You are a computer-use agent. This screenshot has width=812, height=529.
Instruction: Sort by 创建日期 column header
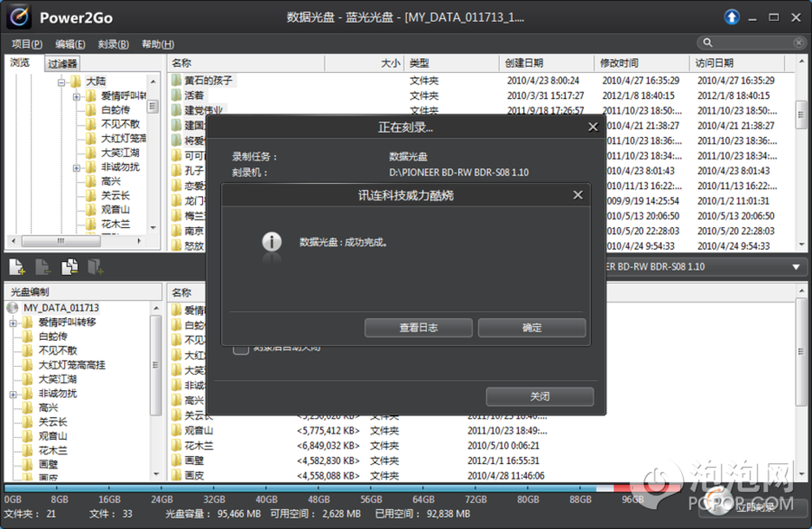click(x=546, y=63)
